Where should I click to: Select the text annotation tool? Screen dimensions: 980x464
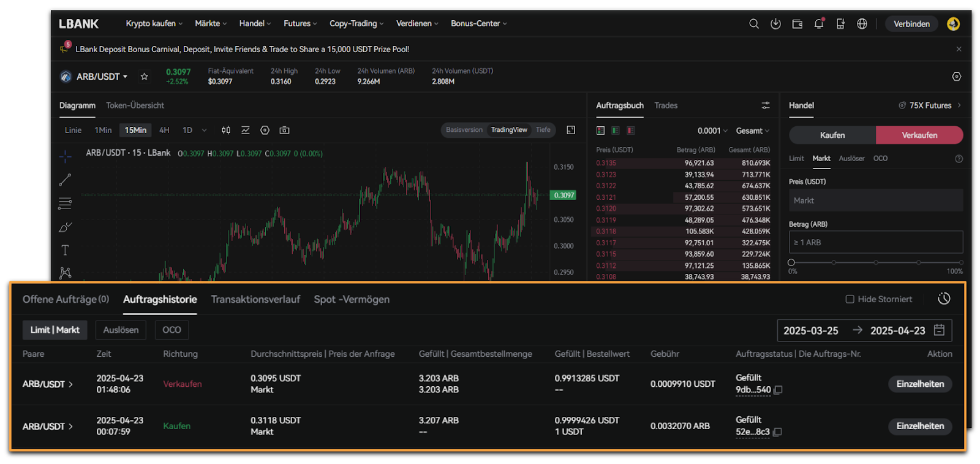point(65,250)
